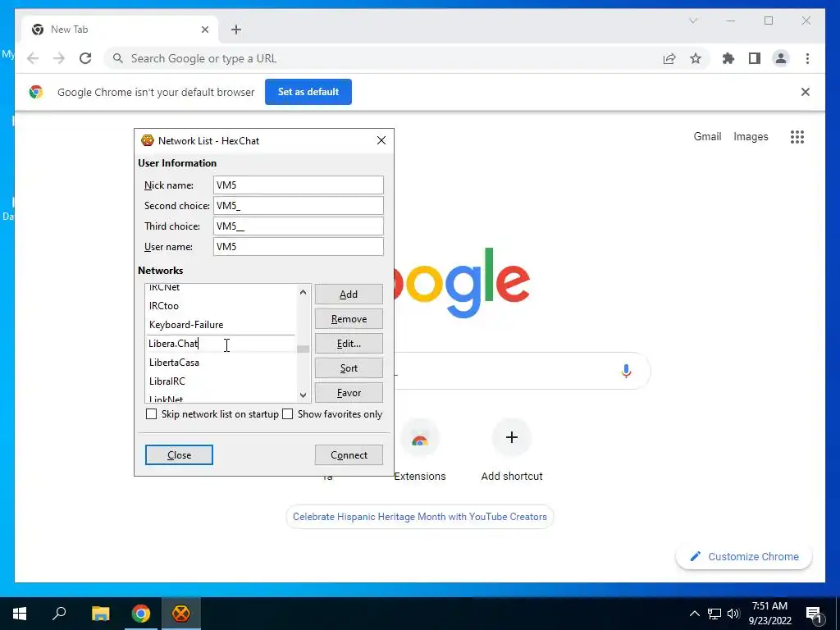Open Windows notification center icon
840x630 pixels.
point(814,614)
